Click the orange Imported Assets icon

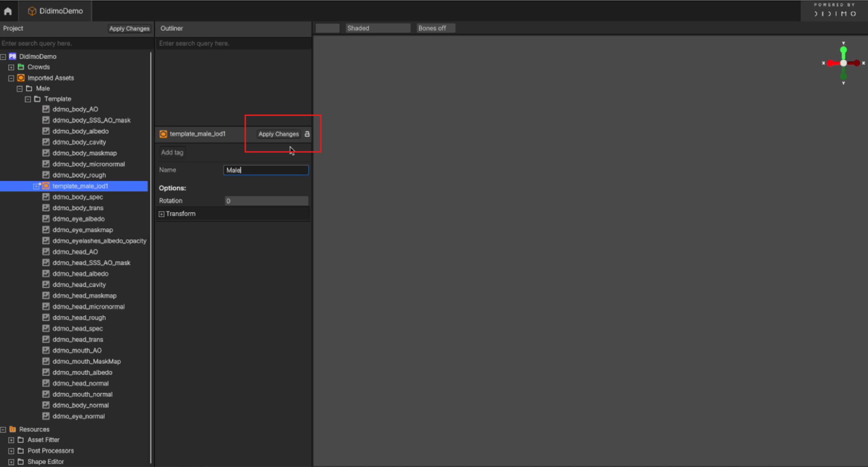[x=21, y=78]
